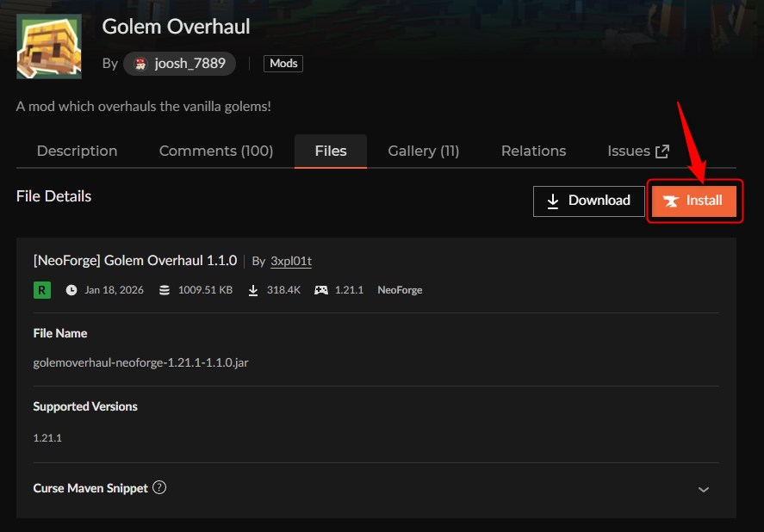Click the NeoForge loader label

(400, 290)
